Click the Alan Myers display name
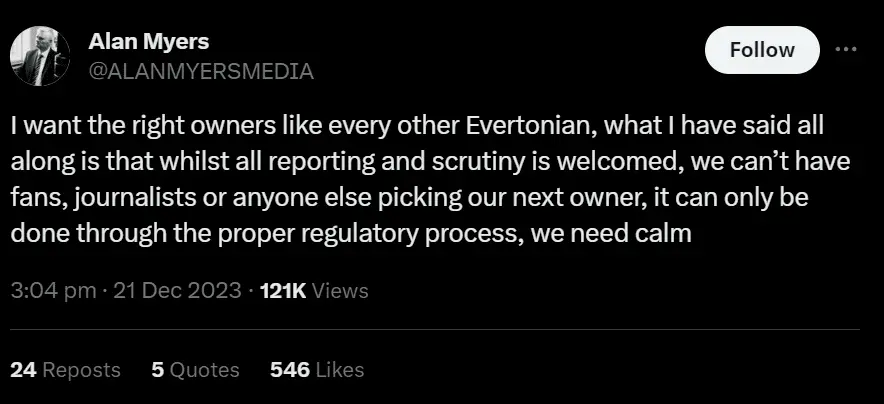The width and height of the screenshot is (884, 404). pyautogui.click(x=149, y=41)
